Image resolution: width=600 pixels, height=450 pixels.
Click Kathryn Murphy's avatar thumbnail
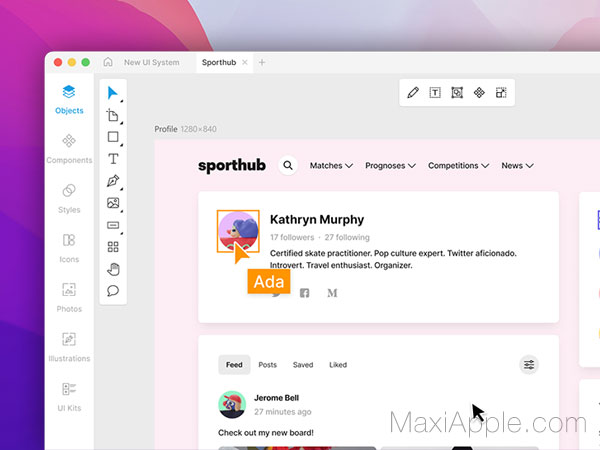(238, 231)
